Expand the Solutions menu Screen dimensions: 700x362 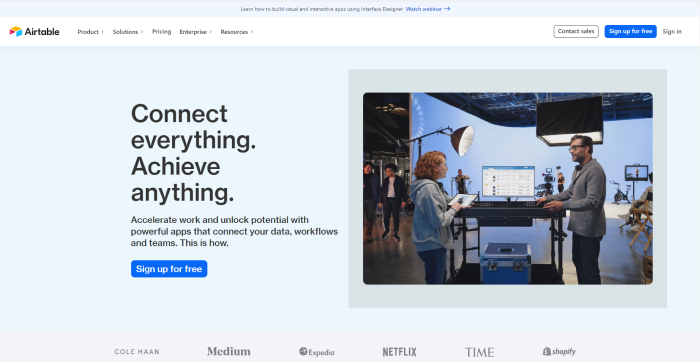click(x=128, y=32)
